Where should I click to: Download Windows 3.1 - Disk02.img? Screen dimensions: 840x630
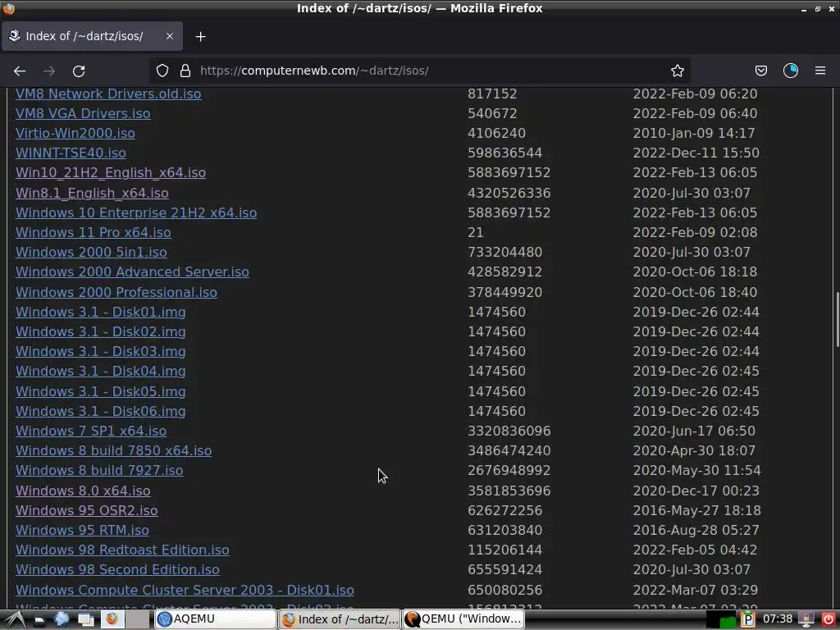(101, 332)
